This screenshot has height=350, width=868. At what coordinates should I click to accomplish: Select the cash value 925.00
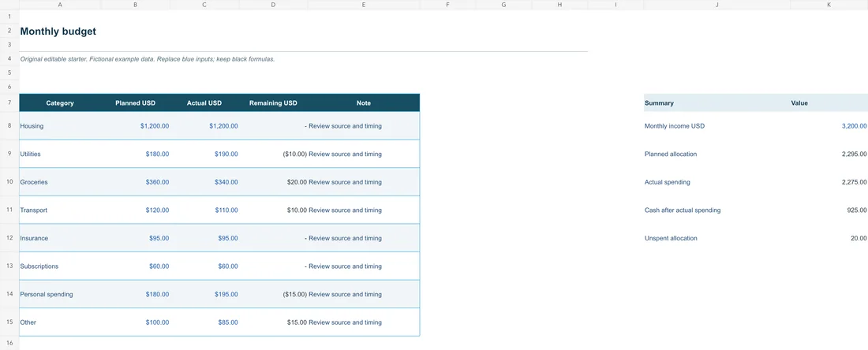pos(829,210)
